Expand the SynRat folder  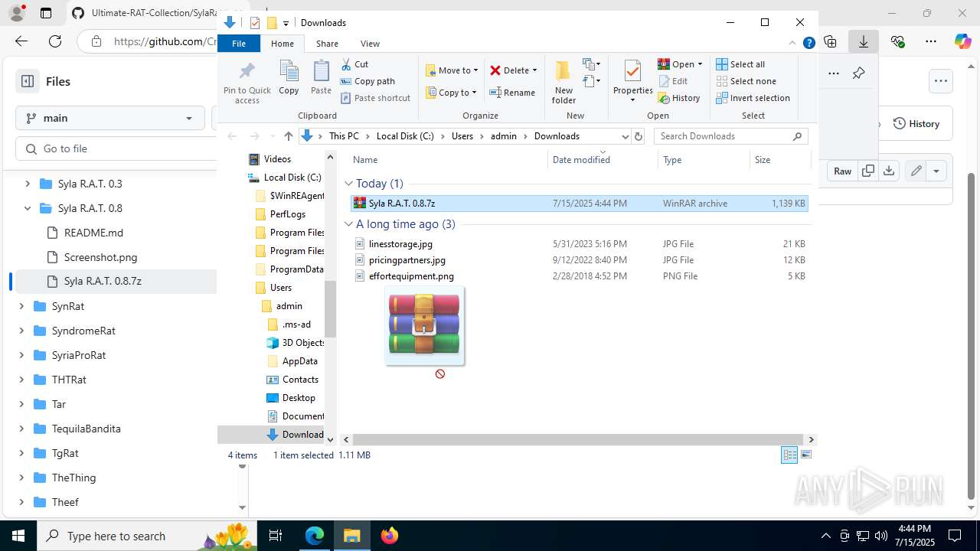point(21,306)
